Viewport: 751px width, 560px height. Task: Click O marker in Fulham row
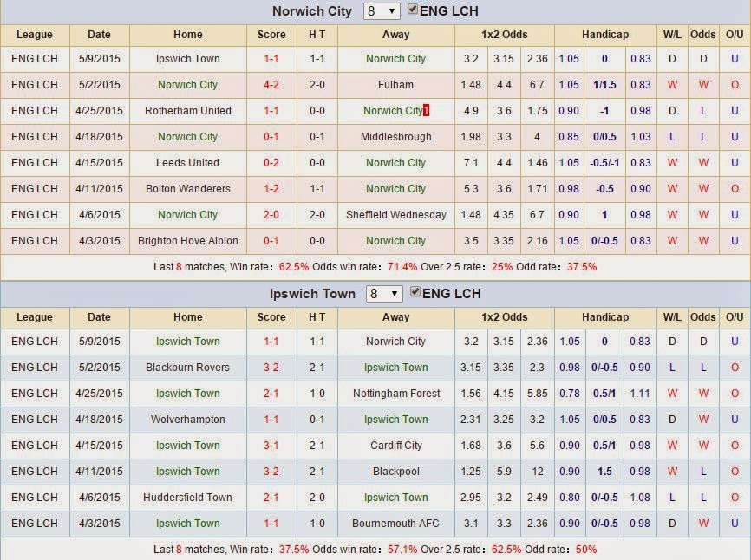pyautogui.click(x=735, y=85)
